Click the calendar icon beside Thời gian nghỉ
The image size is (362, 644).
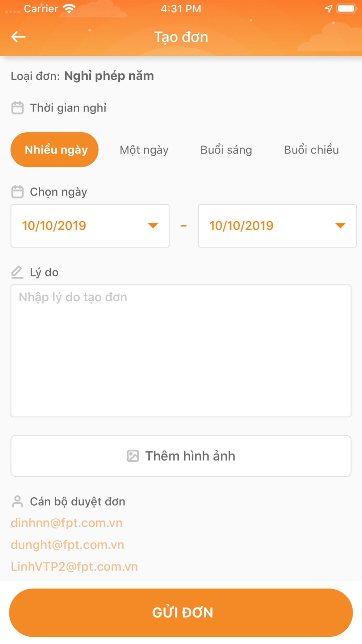pyautogui.click(x=17, y=108)
